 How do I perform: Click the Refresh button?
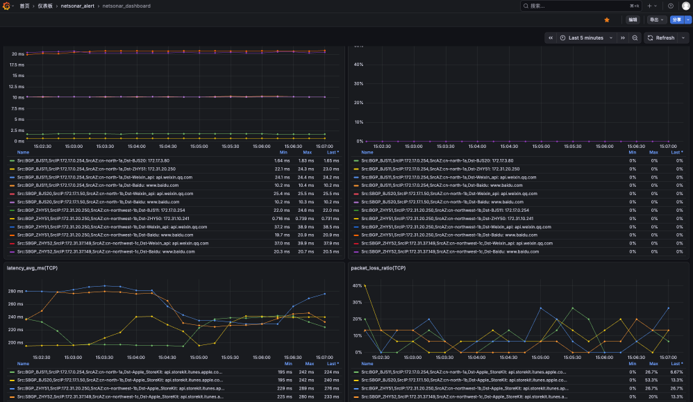tap(662, 38)
